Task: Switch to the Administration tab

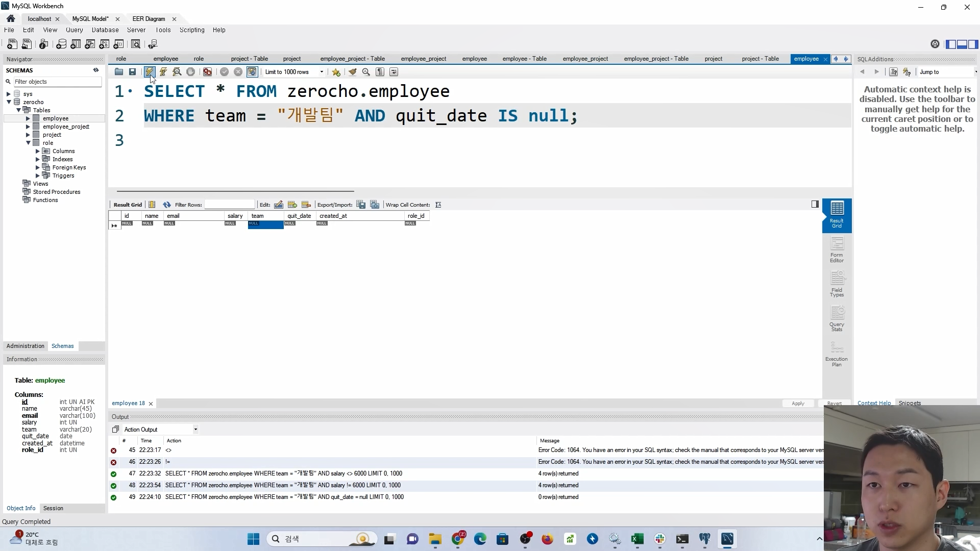Action: click(x=26, y=346)
